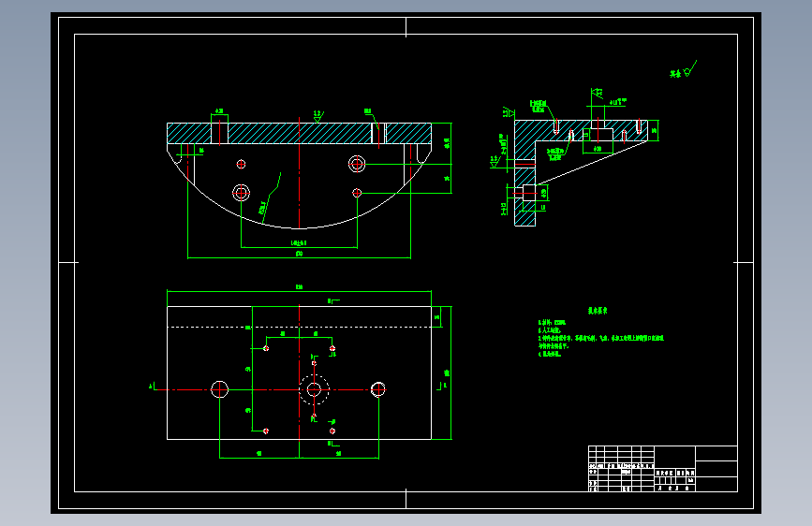Pick the lower-left small hole in the plan view
Screen dimensions: 812x526
[x=266, y=431]
